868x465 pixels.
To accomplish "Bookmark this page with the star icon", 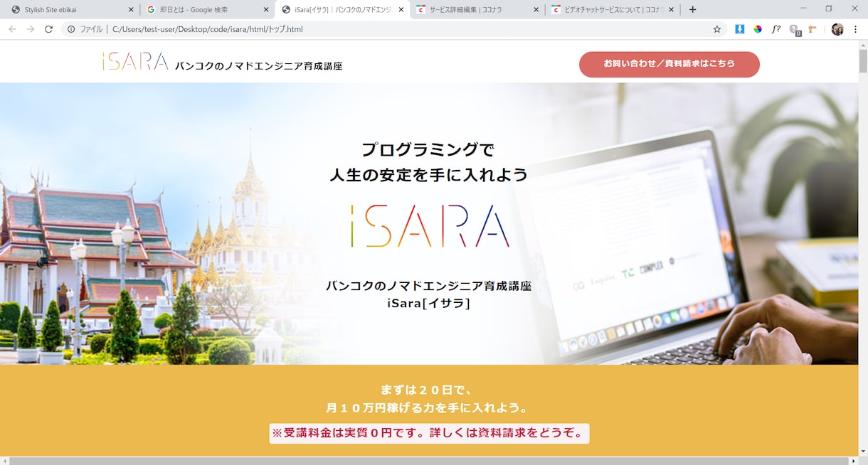I will click(x=717, y=29).
